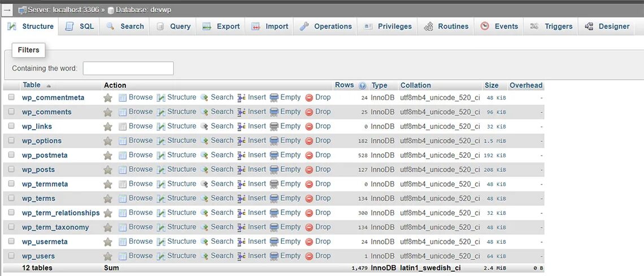Click the navigation panel arrow at top-left
644x276 pixels.
(7, 10)
